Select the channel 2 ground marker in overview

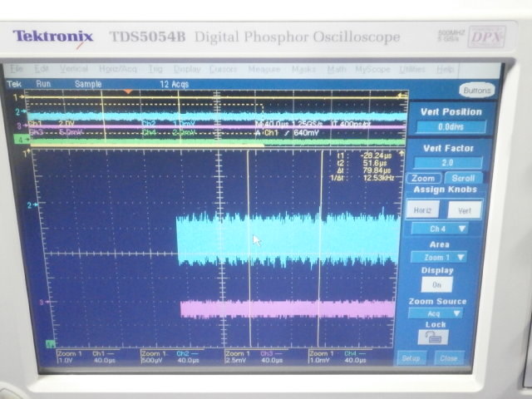(21, 111)
